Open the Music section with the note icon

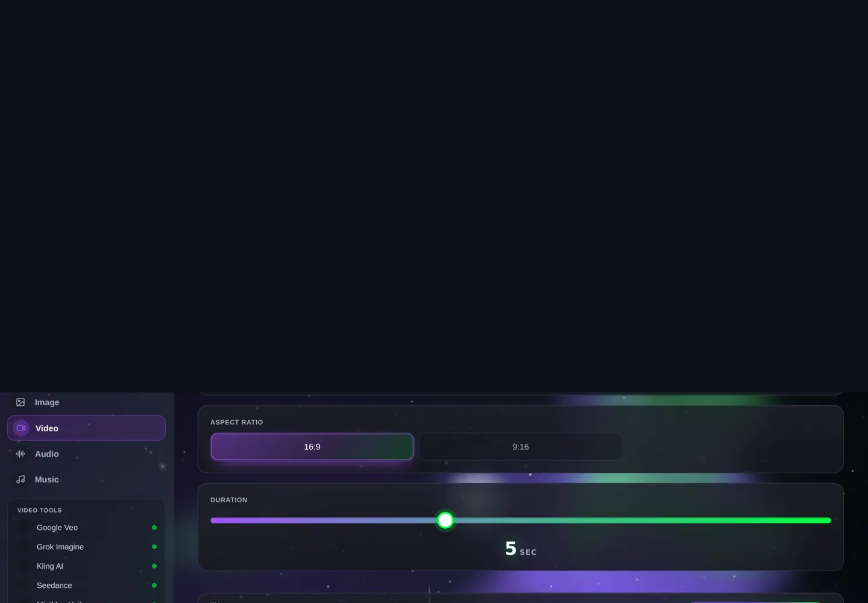[x=20, y=479]
